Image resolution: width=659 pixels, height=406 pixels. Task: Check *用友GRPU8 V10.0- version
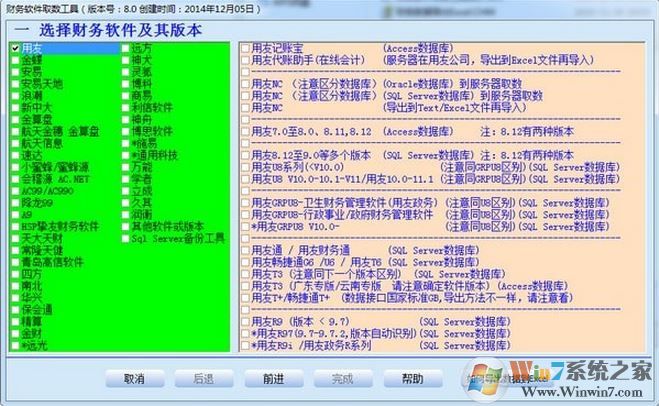coord(245,227)
